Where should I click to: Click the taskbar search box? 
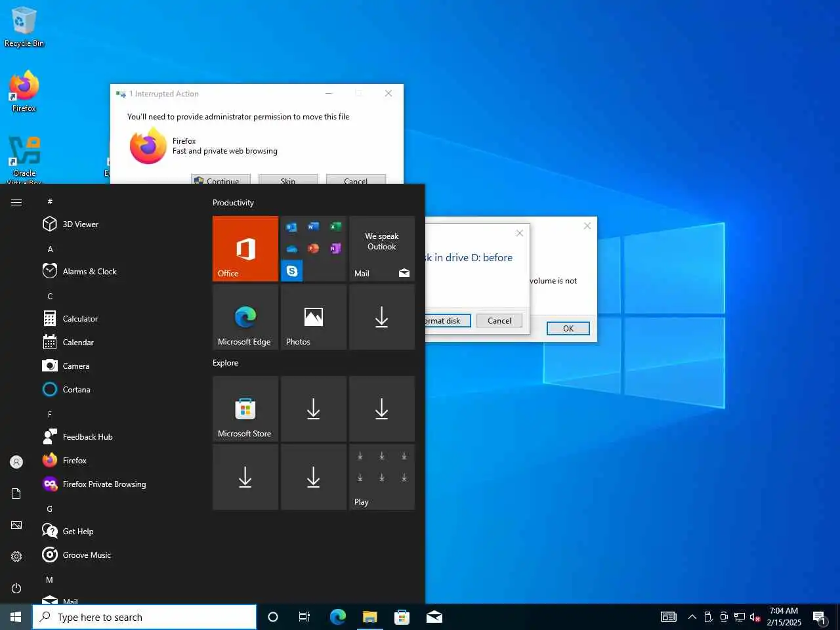click(144, 617)
